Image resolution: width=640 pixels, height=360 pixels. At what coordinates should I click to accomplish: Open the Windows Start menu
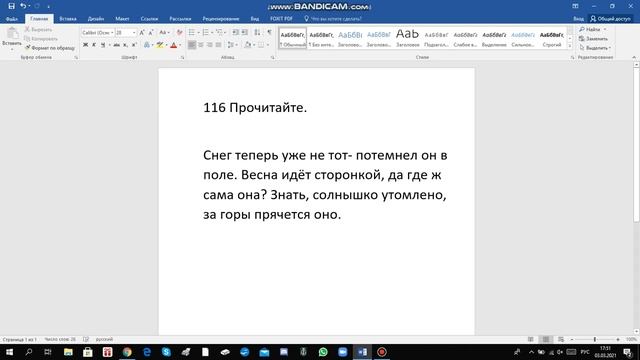tap(9, 352)
